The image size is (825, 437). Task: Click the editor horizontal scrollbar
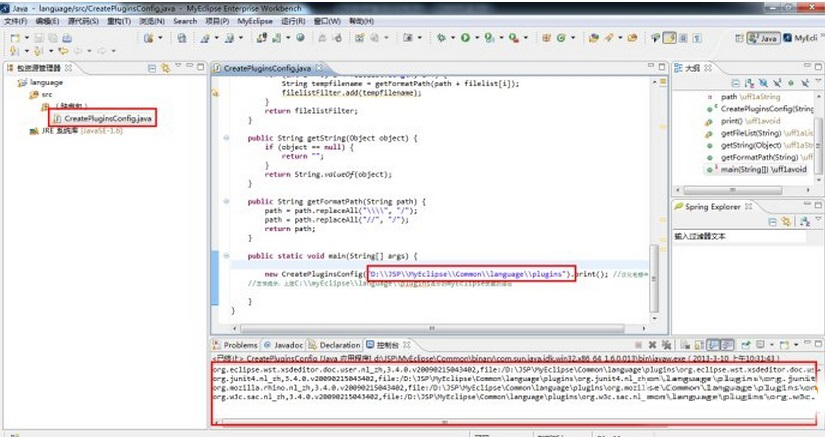(431, 328)
